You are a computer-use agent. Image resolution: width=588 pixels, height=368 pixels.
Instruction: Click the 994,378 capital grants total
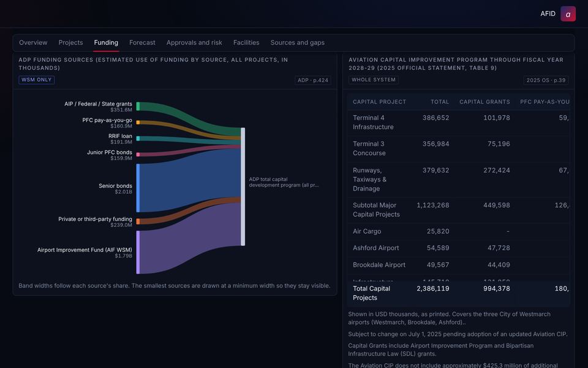coord(496,288)
